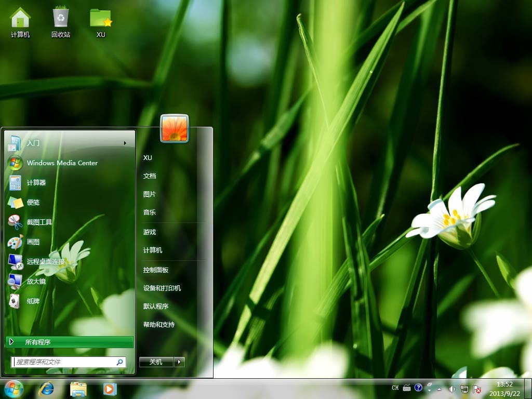Show hidden tray icons arrow
Image resolution: width=532 pixels, height=399 pixels.
[x=440, y=389]
